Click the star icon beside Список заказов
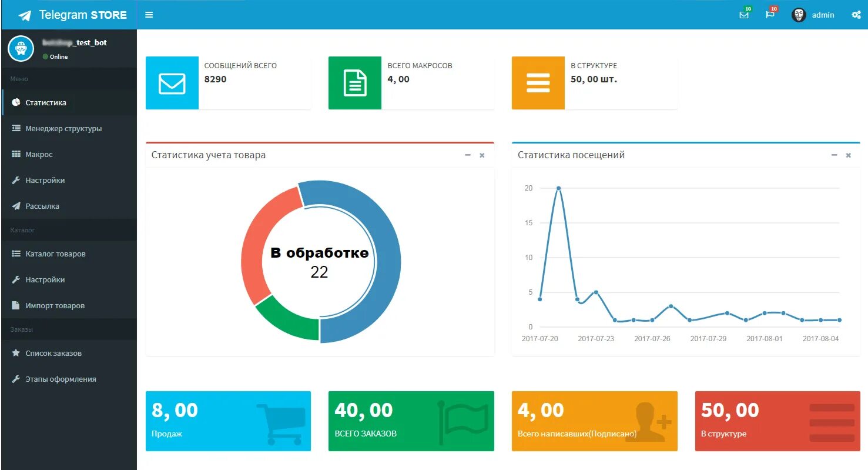The image size is (868, 470). pos(16,353)
